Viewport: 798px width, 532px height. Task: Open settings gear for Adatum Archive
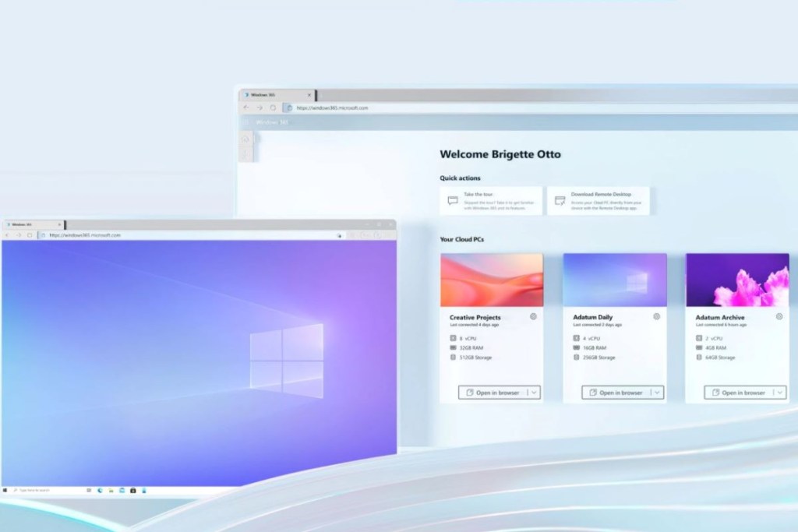tap(778, 317)
